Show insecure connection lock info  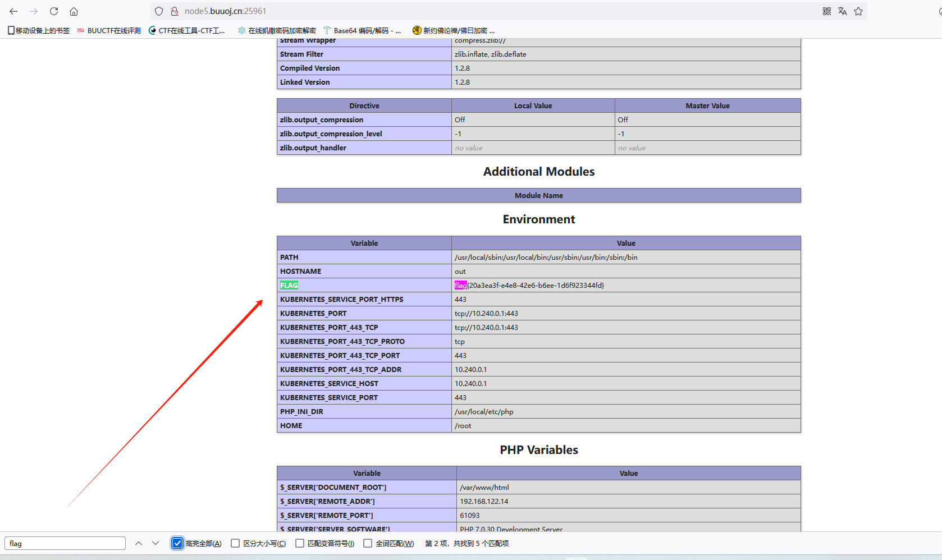coord(174,11)
